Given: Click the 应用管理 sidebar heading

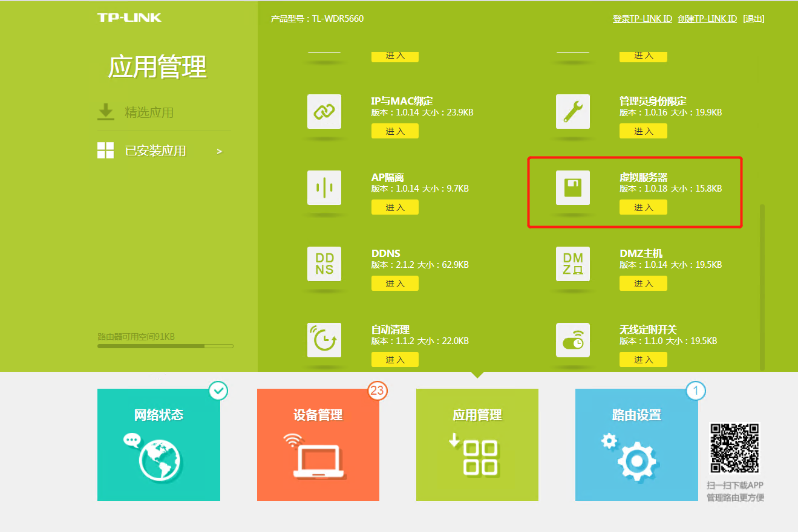Looking at the screenshot, I should pos(157,66).
